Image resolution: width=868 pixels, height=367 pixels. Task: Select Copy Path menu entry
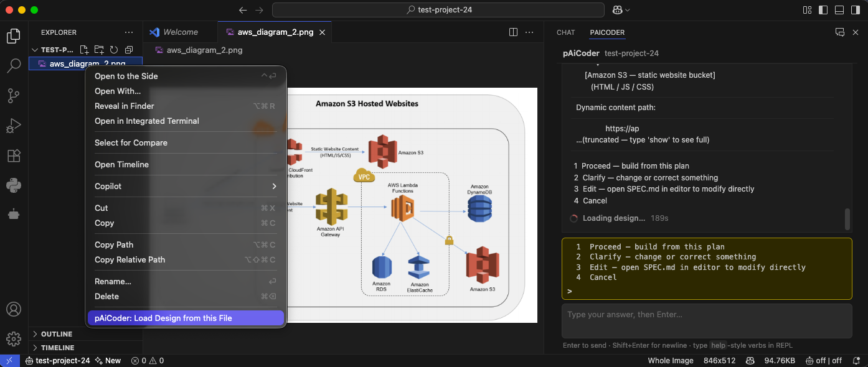(186, 244)
